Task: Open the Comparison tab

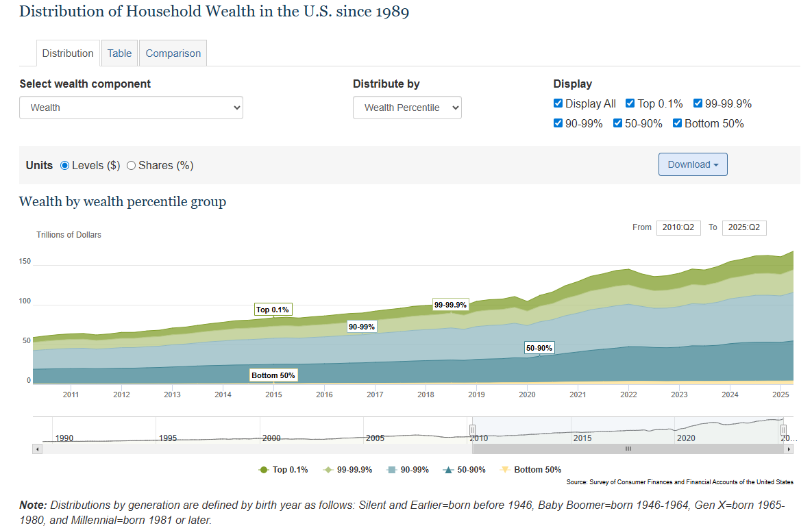Action: coord(173,53)
